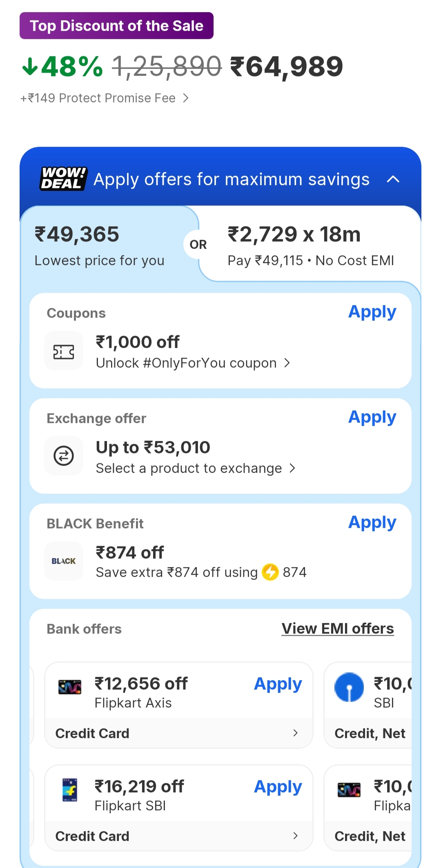This screenshot has height=868, width=441.
Task: Open View EMI offers link
Action: pos(338,628)
